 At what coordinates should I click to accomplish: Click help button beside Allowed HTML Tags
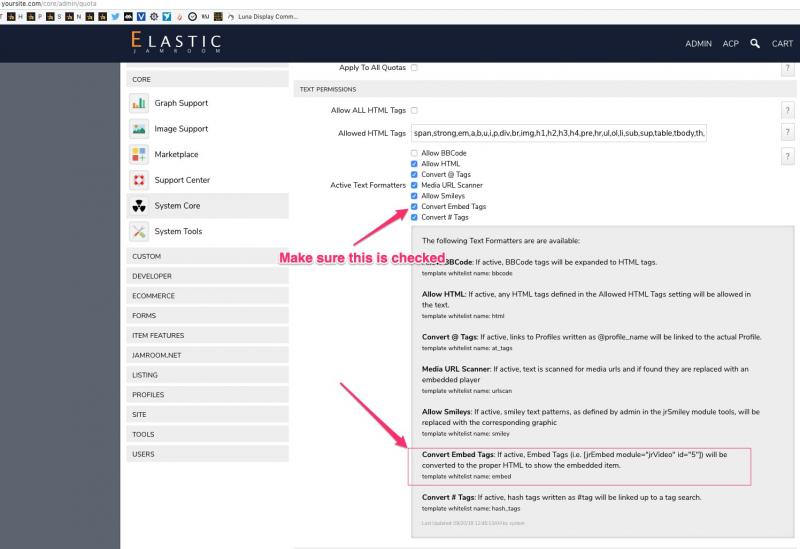(788, 133)
